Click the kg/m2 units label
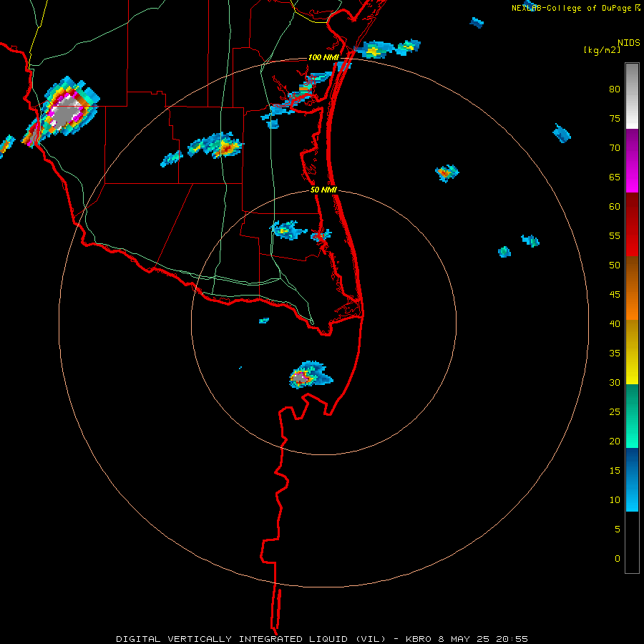 point(602,50)
